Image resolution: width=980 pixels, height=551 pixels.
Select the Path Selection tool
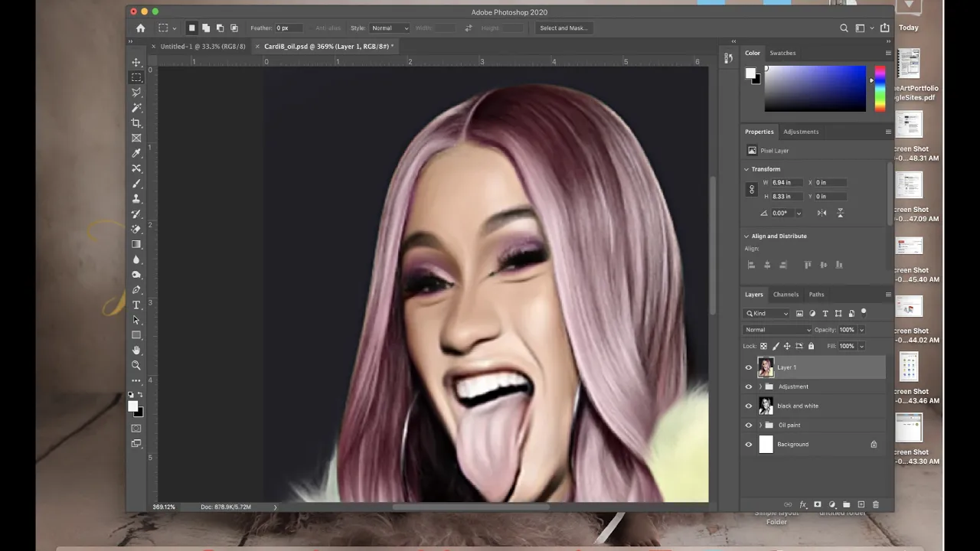pyautogui.click(x=136, y=320)
